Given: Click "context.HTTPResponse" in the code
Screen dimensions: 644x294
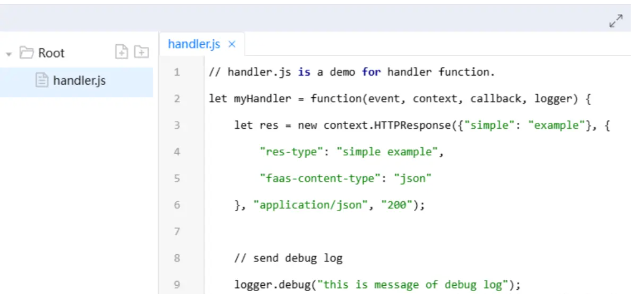Looking at the screenshot, I should click(x=387, y=125).
